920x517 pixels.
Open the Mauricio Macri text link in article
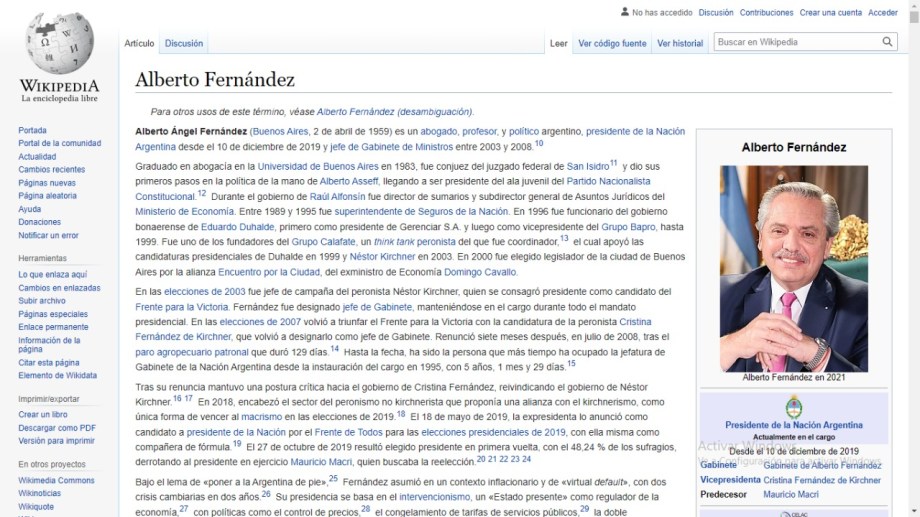pyautogui.click(x=321, y=462)
